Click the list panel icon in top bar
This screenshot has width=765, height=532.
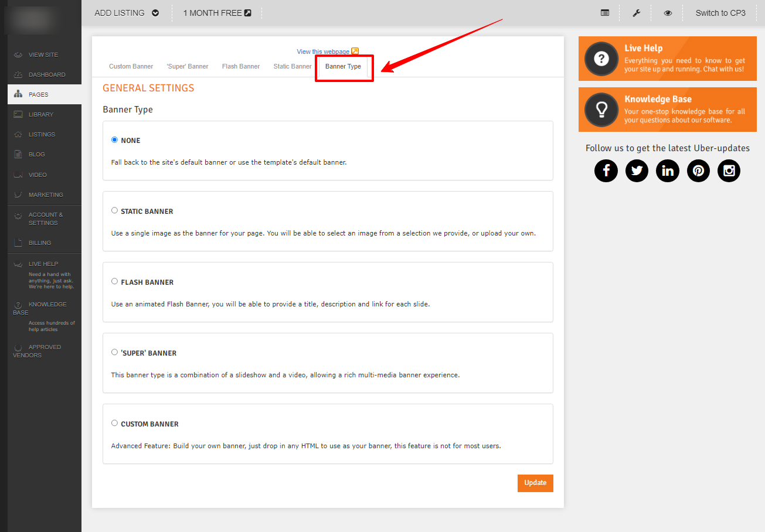click(x=605, y=13)
